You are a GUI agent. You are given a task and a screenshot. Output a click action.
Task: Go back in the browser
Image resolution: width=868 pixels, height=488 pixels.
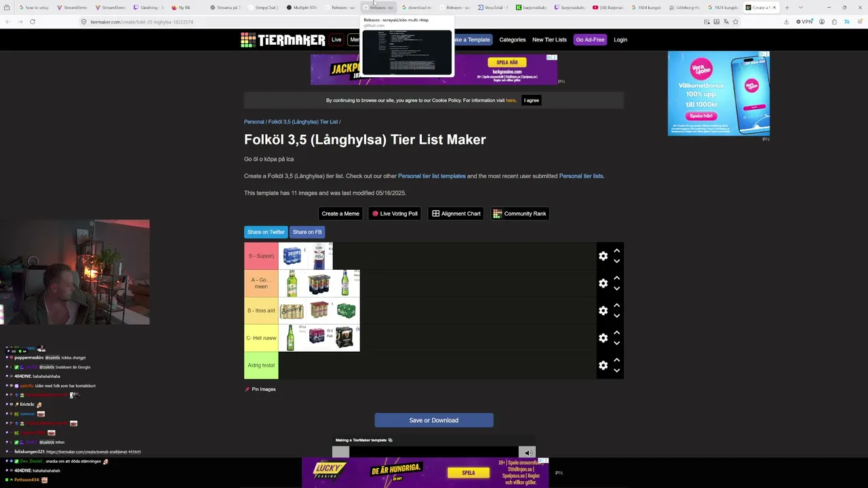(x=7, y=22)
